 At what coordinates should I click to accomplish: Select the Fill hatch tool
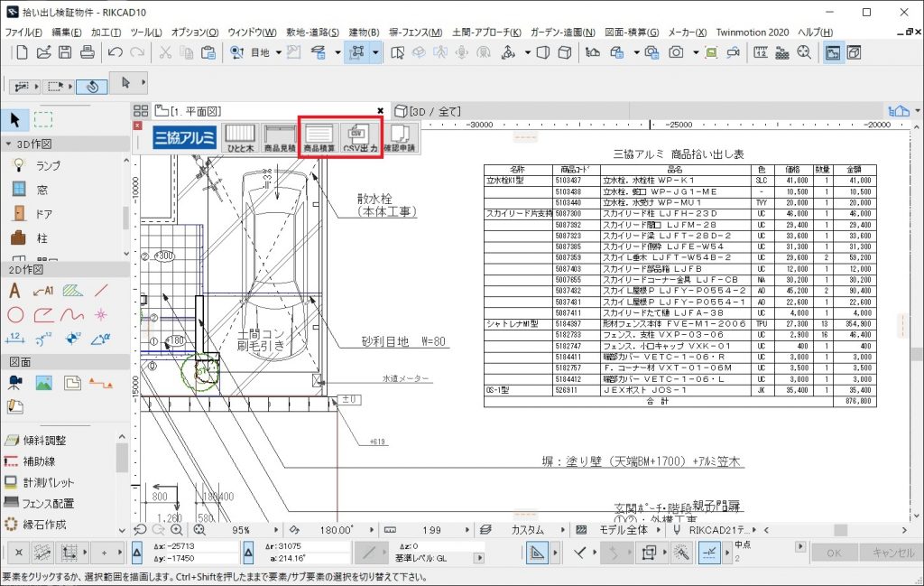tap(72, 290)
